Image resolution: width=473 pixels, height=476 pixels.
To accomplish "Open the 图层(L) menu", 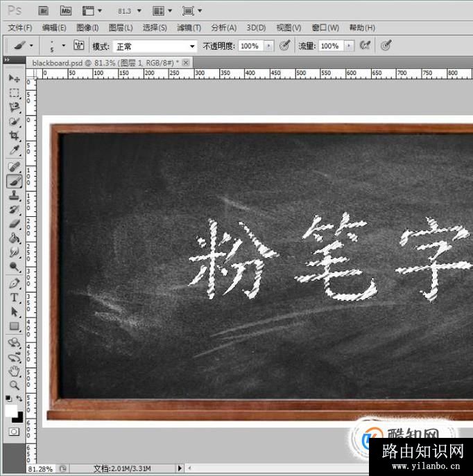I will [121, 28].
